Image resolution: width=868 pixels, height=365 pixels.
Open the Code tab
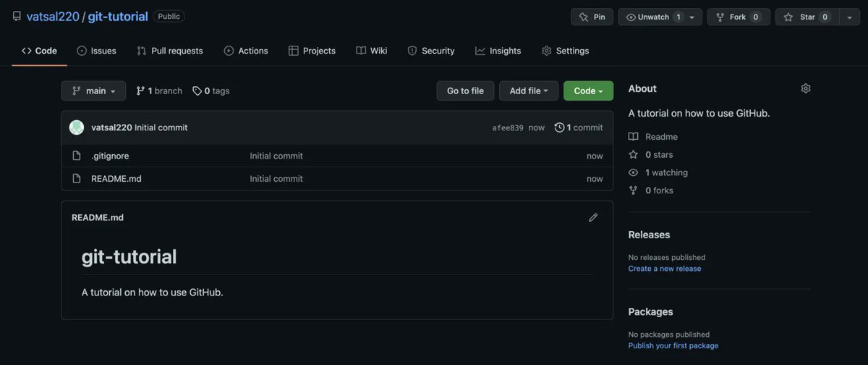click(39, 51)
